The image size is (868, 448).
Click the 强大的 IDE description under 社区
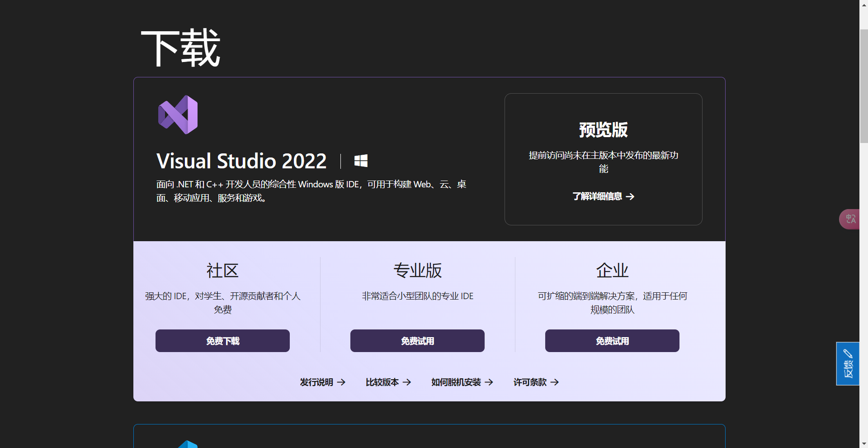point(222,303)
